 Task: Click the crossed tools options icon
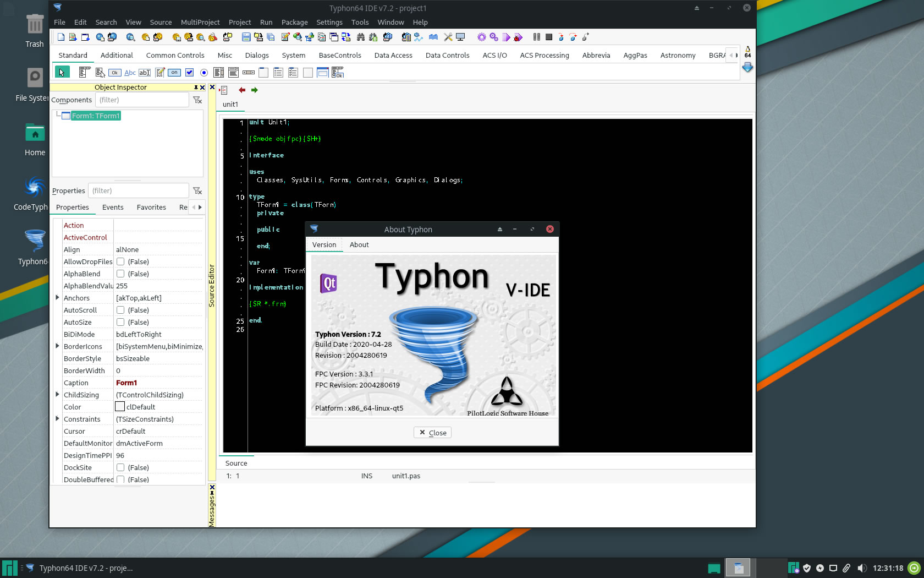448,37
